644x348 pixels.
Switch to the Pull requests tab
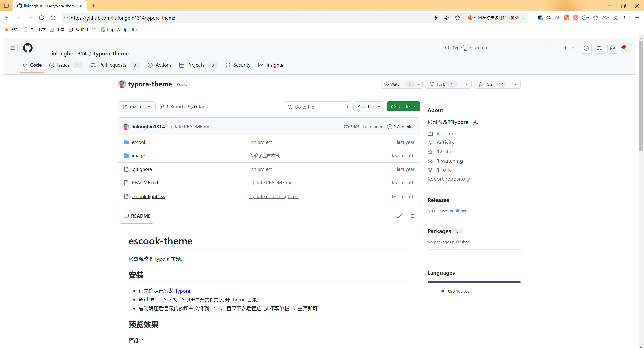pos(115,65)
